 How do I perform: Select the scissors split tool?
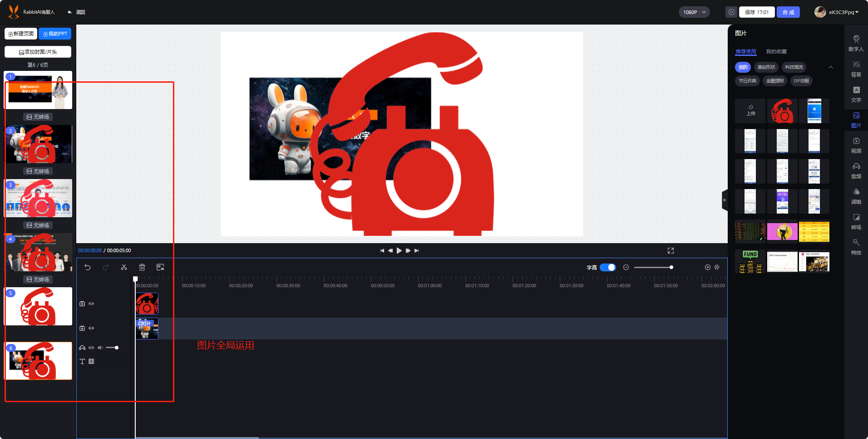pyautogui.click(x=124, y=267)
